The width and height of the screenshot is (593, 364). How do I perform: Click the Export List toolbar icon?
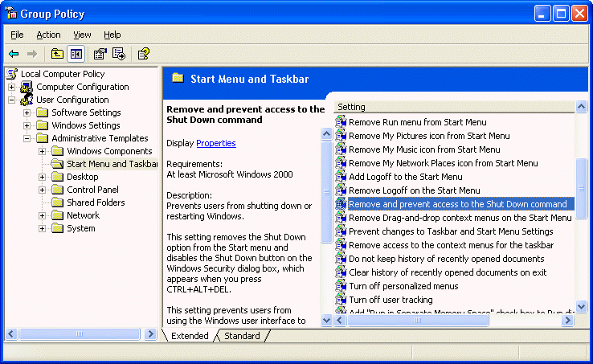(x=119, y=54)
